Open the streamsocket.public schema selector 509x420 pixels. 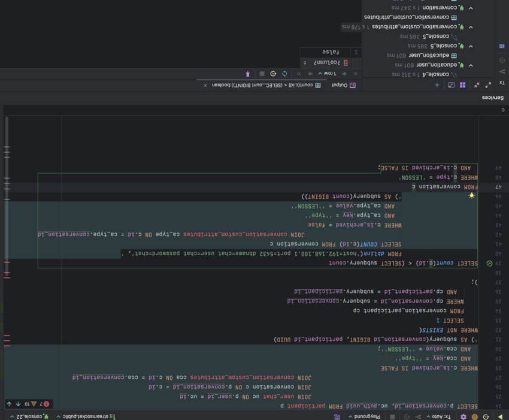point(86,416)
